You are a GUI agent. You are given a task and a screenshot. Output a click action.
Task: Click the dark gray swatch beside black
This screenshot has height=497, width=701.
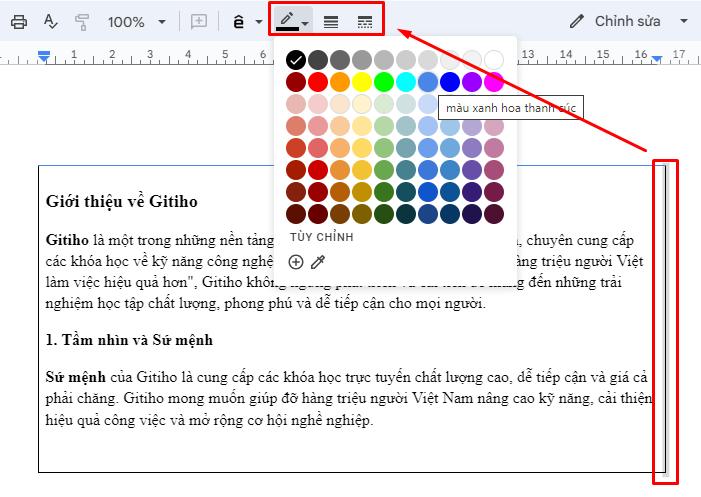pos(318,60)
